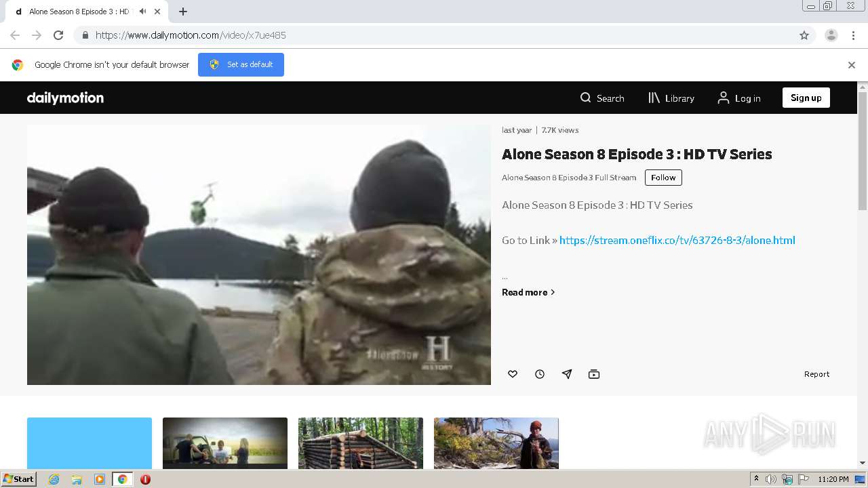Open the Library section
Screen dimensions: 868x488
point(671,98)
